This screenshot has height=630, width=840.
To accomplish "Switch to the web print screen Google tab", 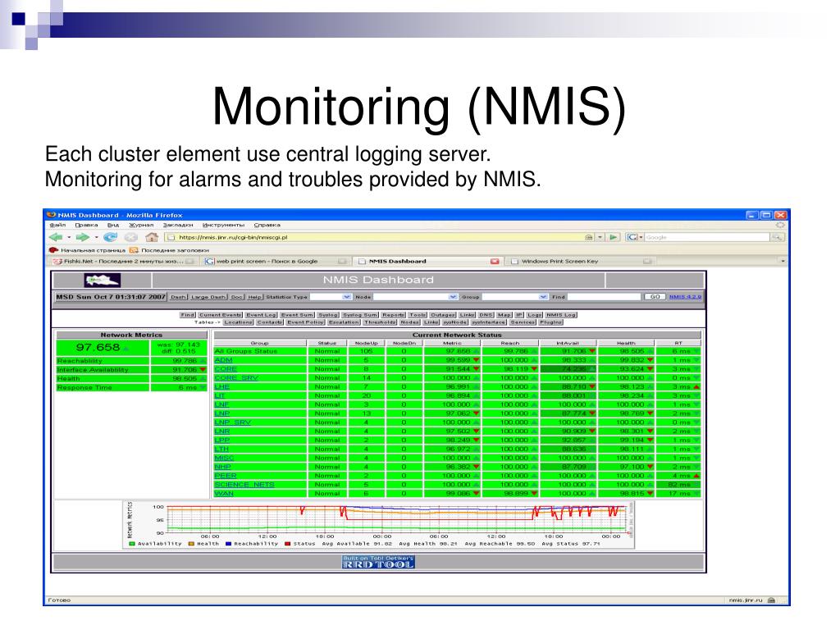I will pos(276,262).
